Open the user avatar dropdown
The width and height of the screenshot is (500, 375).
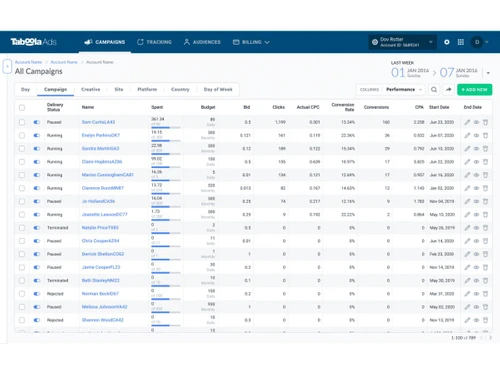480,42
